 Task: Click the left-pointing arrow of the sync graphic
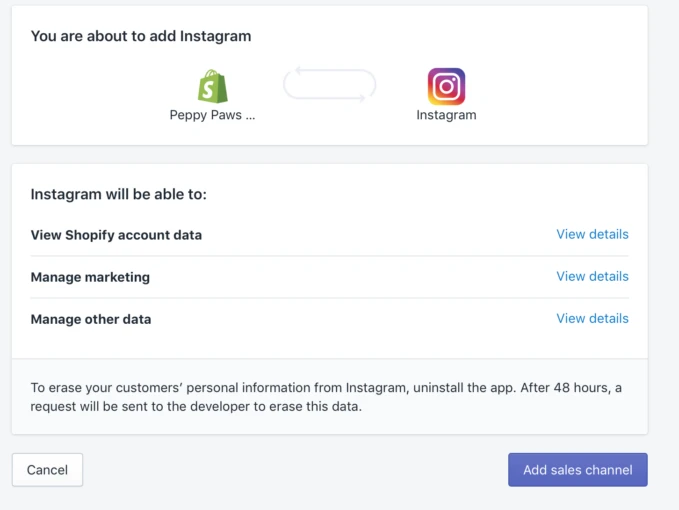[x=298, y=71]
